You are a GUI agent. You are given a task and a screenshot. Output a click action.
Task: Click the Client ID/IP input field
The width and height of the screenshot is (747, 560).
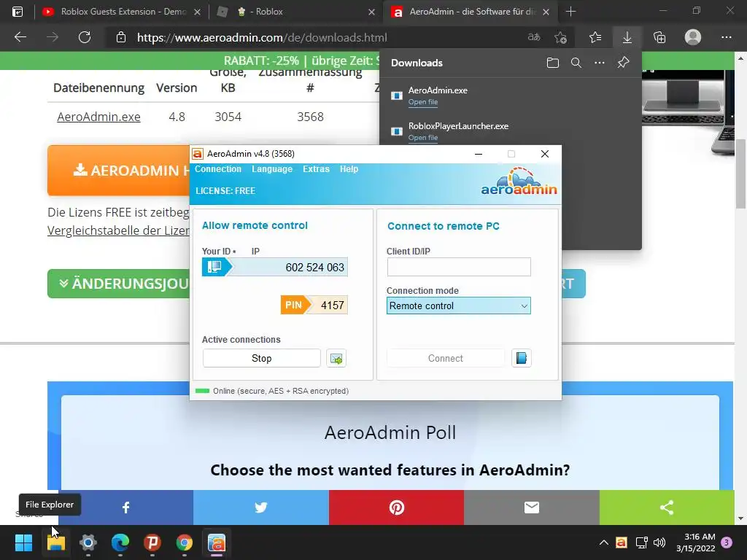[459, 267]
